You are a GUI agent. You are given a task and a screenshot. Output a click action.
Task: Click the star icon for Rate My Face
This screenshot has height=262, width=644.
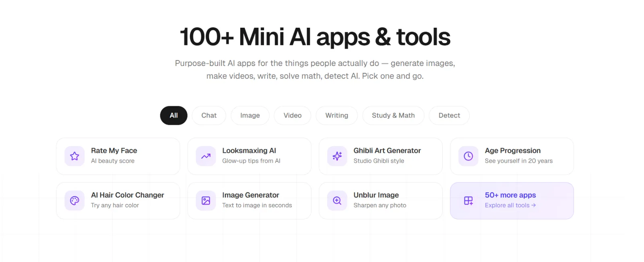pos(74,156)
